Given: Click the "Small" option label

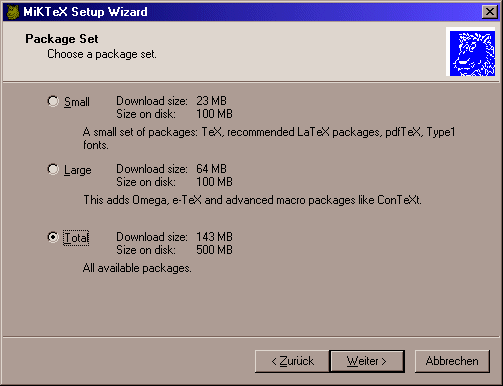Looking at the screenshot, I should (77, 102).
